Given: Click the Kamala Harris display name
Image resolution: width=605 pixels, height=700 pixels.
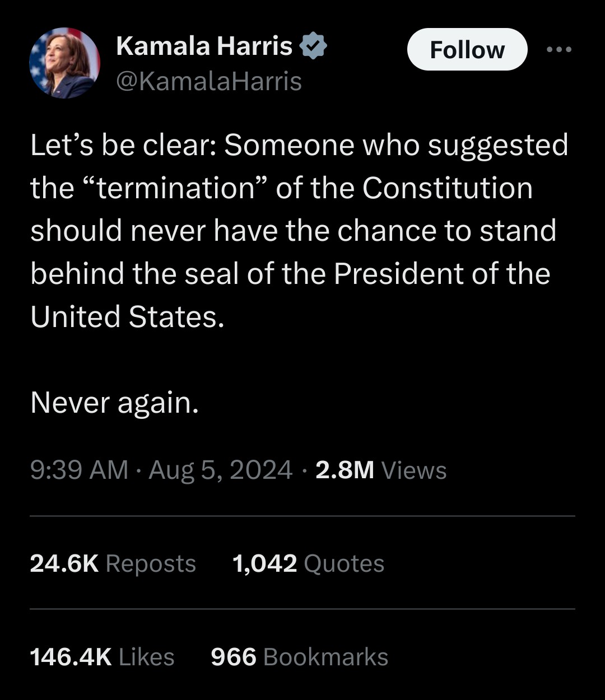Looking at the screenshot, I should (x=204, y=46).
